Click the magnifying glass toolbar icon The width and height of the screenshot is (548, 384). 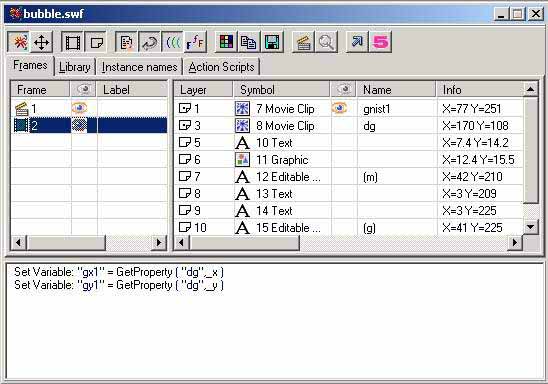click(x=326, y=43)
